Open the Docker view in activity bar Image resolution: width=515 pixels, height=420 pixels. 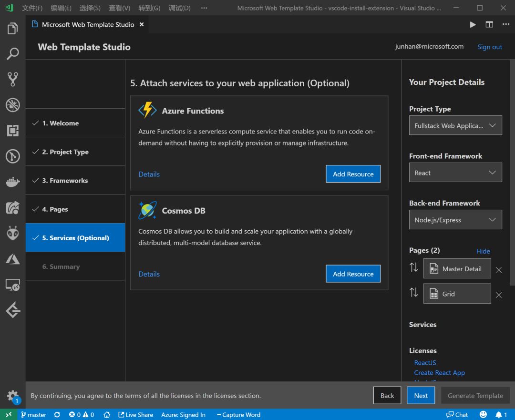pyautogui.click(x=12, y=182)
